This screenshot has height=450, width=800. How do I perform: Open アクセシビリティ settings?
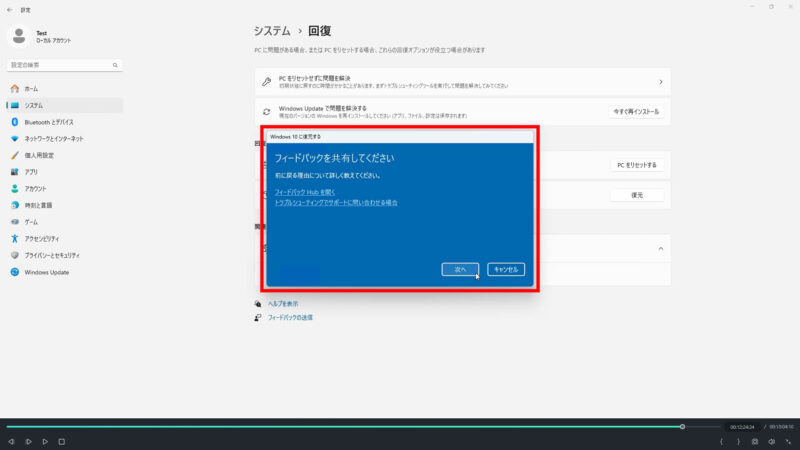coord(42,238)
